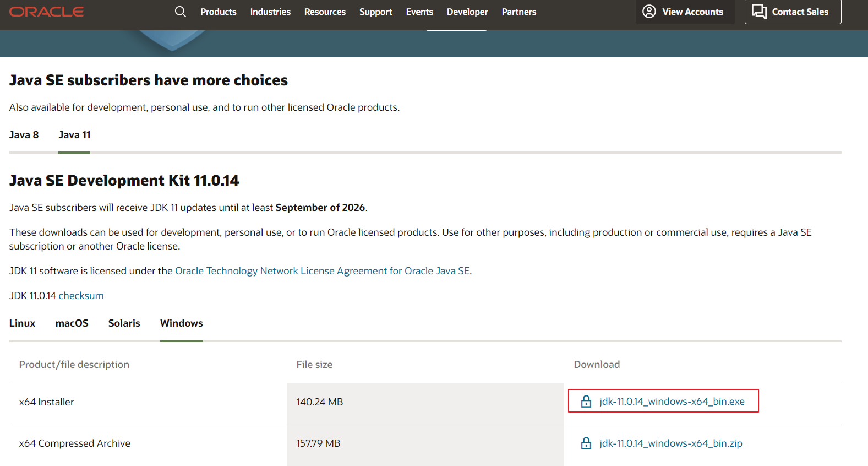Click lock icon beside the exe download
868x466 pixels.
tap(586, 401)
